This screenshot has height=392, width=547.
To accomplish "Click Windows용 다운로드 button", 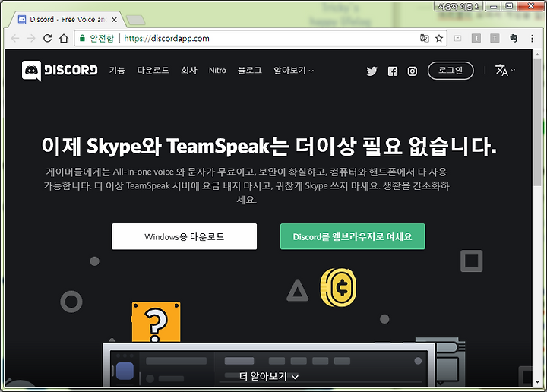I will (184, 236).
